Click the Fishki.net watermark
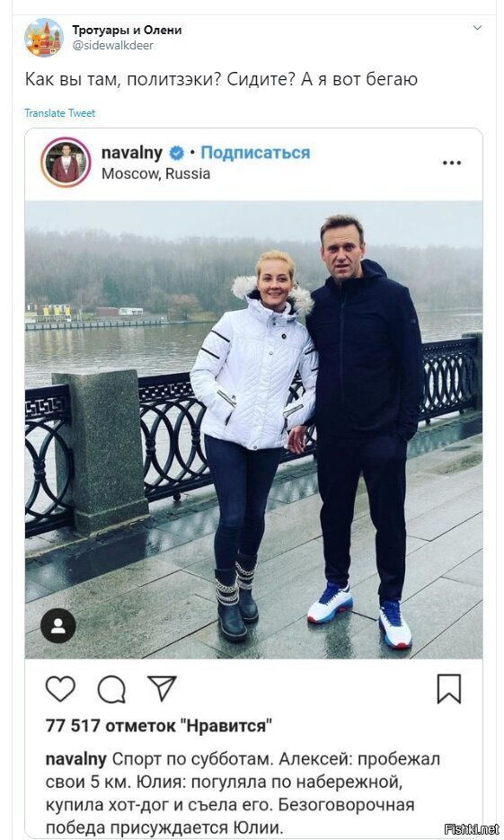The width and height of the screenshot is (504, 840). pos(472,829)
